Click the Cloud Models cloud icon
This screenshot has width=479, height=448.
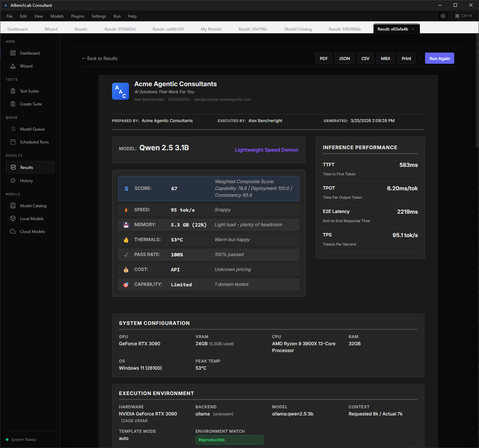pos(13,231)
